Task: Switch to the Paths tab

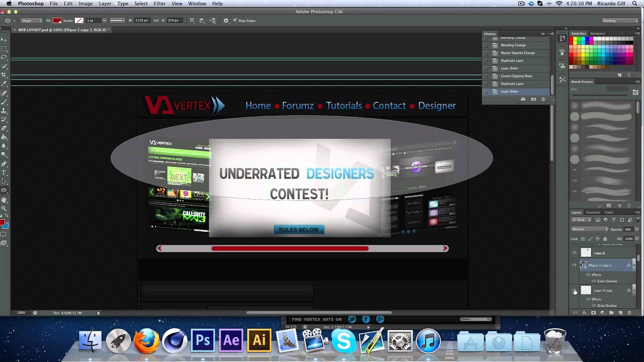Action: coord(609,212)
